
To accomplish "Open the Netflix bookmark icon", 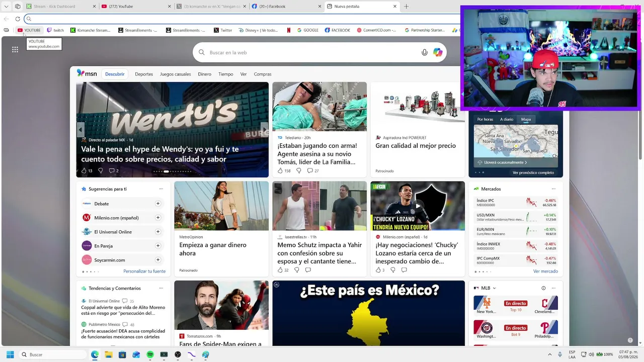I will click(x=289, y=30).
